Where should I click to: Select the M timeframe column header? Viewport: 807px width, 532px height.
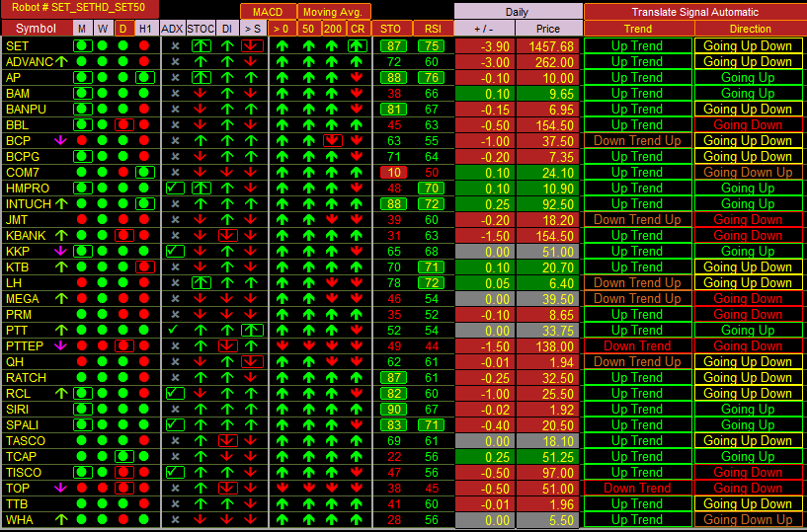tap(82, 29)
